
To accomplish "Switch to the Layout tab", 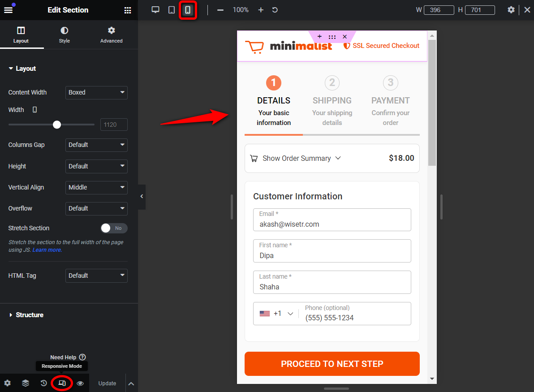I will point(21,35).
